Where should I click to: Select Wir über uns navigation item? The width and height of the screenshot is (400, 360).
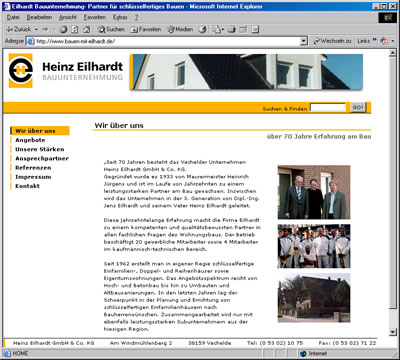[x=40, y=131]
